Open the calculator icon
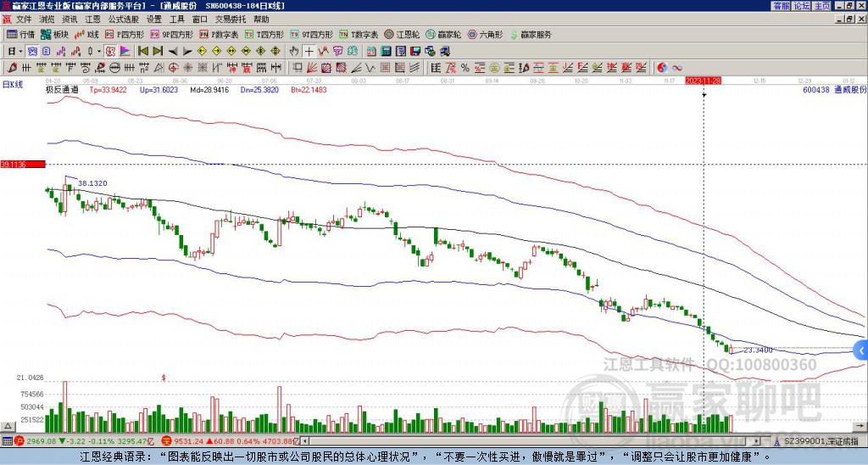 pos(386,51)
